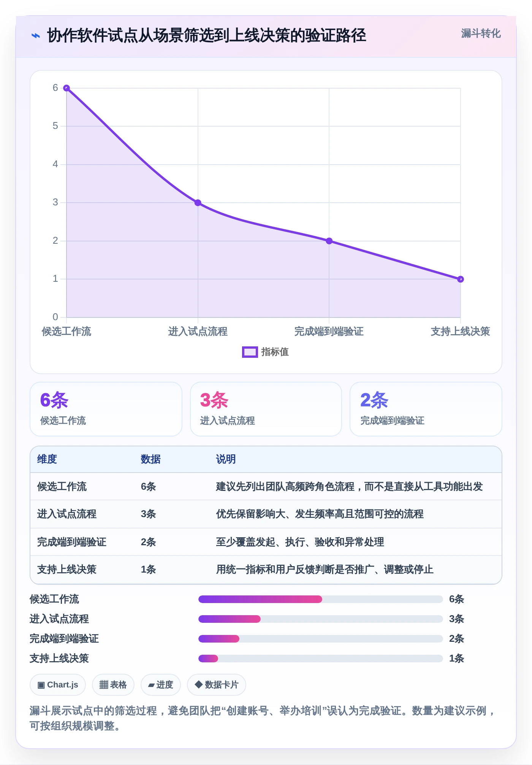Click the chart data point for 候选工作流
Image resolution: width=532 pixels, height=765 pixels.
[x=66, y=88]
